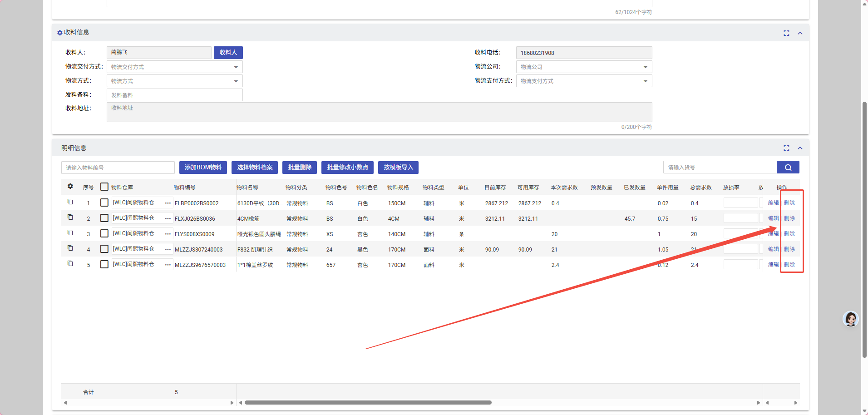The width and height of the screenshot is (868, 415).
Task: Check the row 1 checkbox
Action: (x=104, y=203)
